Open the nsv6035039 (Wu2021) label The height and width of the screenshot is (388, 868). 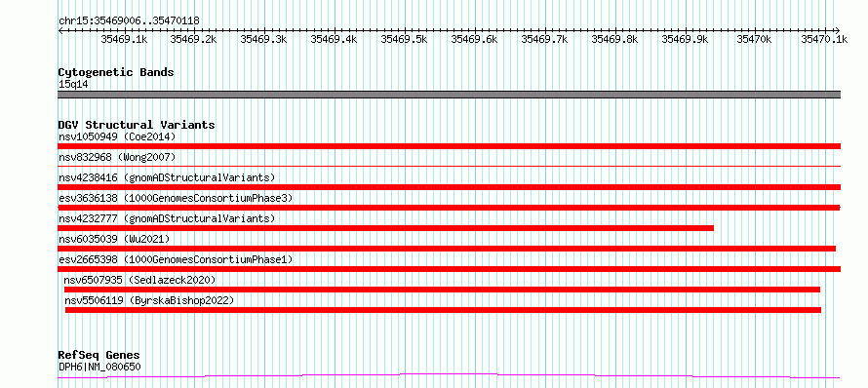tap(114, 239)
